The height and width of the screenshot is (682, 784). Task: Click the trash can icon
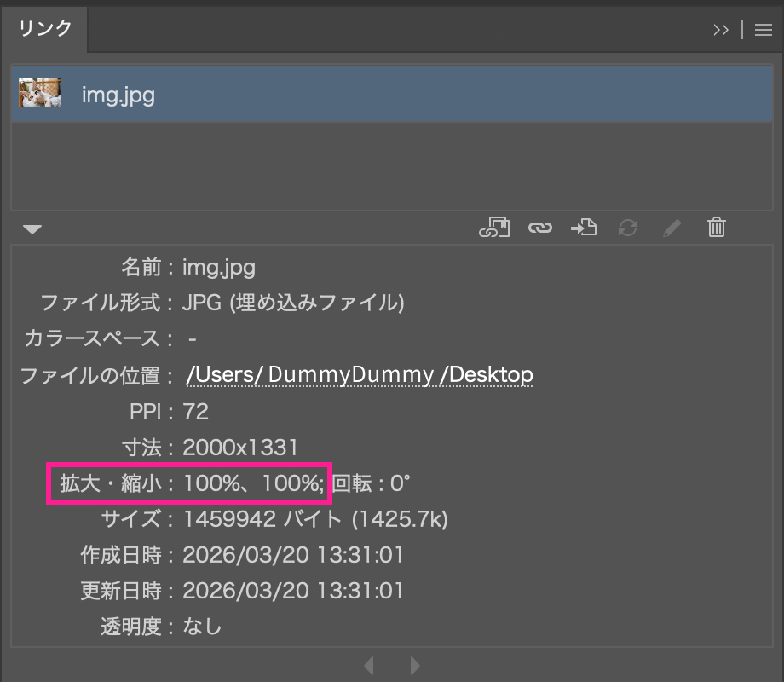coord(717,228)
